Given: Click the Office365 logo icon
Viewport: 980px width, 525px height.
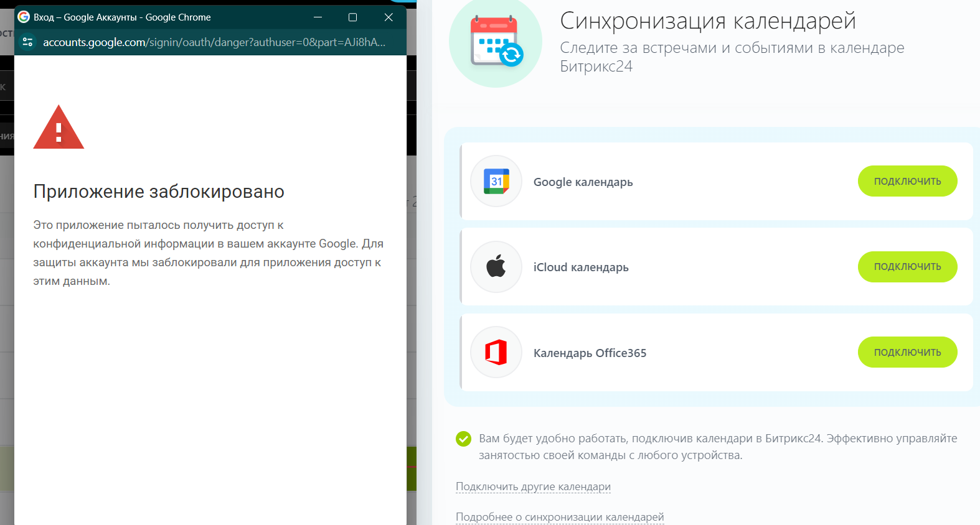Looking at the screenshot, I should [496, 352].
